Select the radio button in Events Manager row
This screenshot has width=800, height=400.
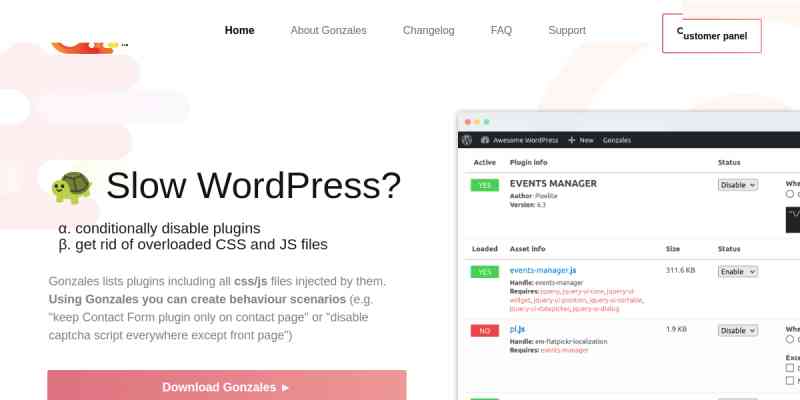pos(790,194)
